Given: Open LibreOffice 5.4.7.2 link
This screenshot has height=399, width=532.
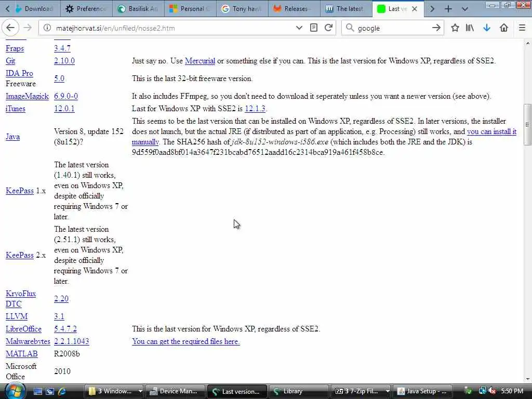Looking at the screenshot, I should (65, 329).
